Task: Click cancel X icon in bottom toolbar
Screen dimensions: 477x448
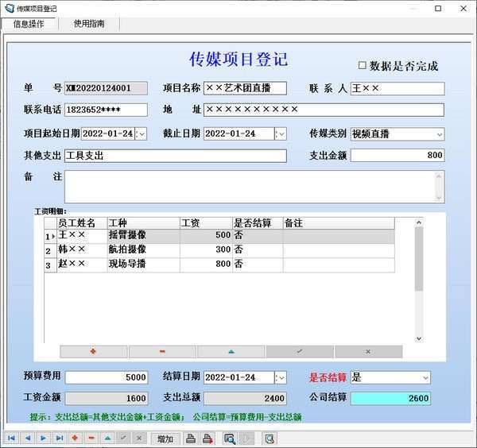Action: [x=139, y=438]
